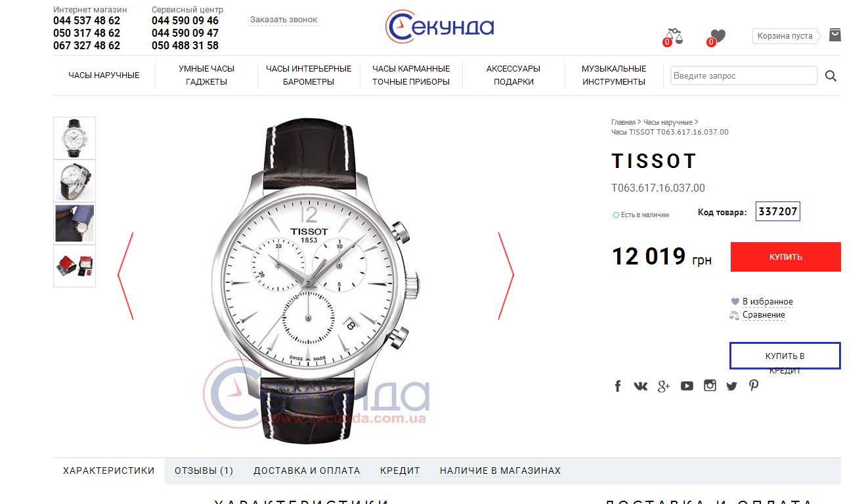This screenshot has height=504, width=864.
Task: Pin via the Pinterest icon
Action: [x=754, y=385]
